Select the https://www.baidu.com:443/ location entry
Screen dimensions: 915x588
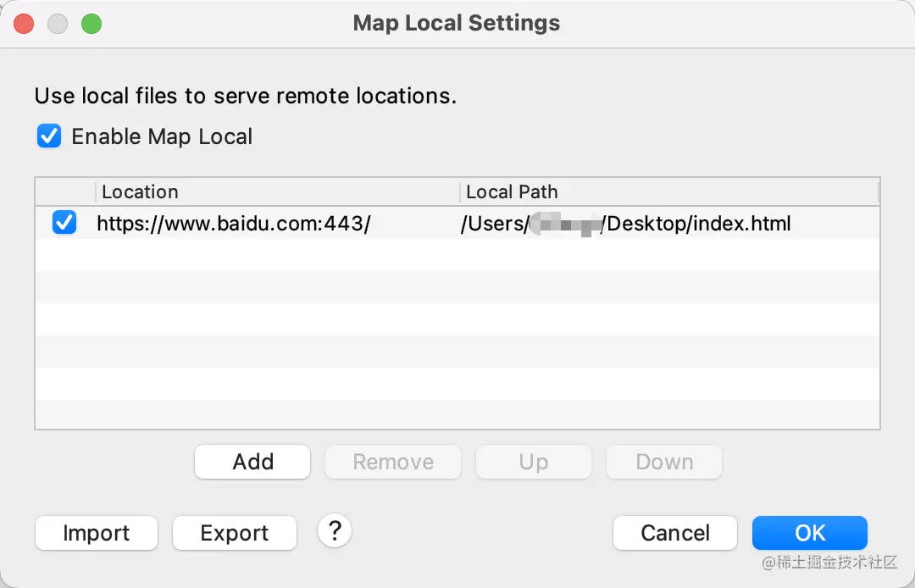[x=234, y=224]
